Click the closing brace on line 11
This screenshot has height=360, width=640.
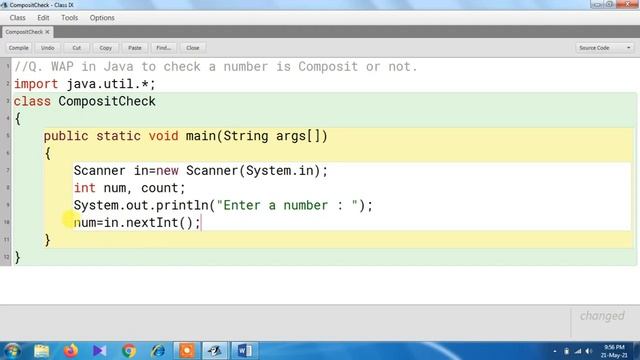click(47, 240)
